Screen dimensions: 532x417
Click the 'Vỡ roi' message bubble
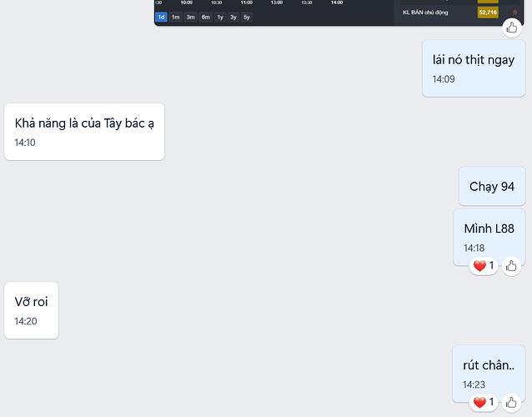(31, 310)
